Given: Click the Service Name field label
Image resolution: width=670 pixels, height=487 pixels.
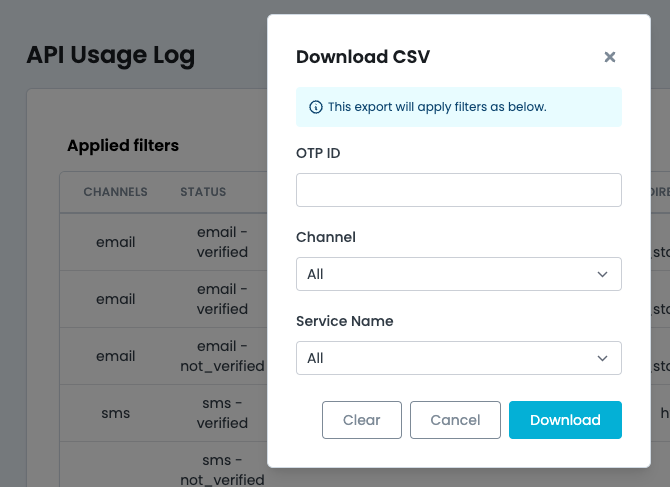Looking at the screenshot, I should [344, 321].
